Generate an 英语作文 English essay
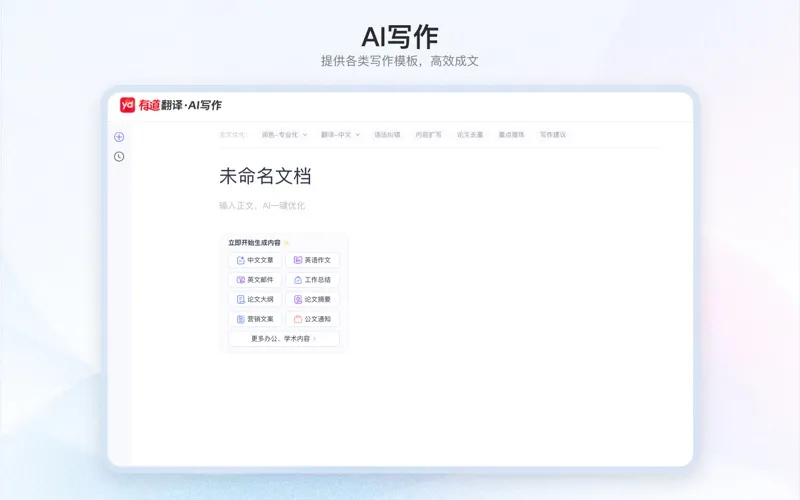Viewport: 800px width, 500px height. click(x=312, y=260)
